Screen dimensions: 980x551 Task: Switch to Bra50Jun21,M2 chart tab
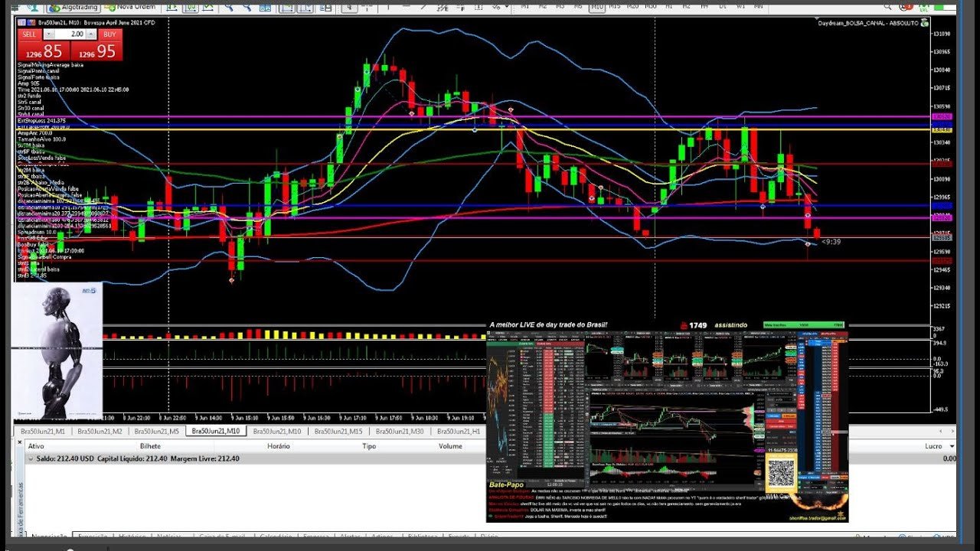pos(100,432)
